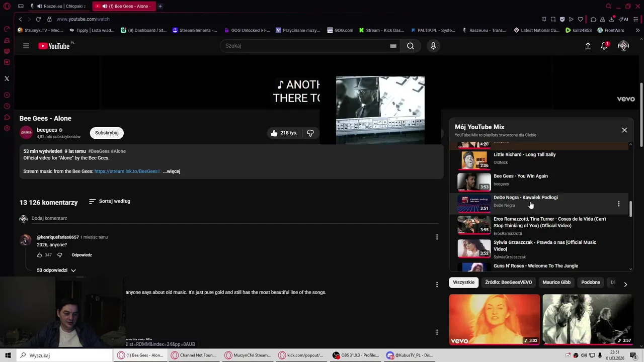Viewport: 644px width, 362px height.
Task: Dislike the '2026, anyone?' comment
Action: [x=59, y=255]
